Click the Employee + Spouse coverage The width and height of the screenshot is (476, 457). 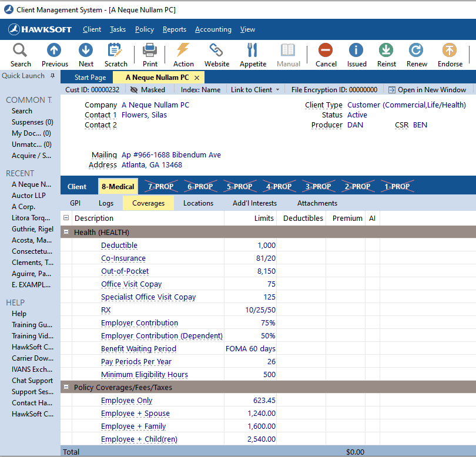point(135,414)
